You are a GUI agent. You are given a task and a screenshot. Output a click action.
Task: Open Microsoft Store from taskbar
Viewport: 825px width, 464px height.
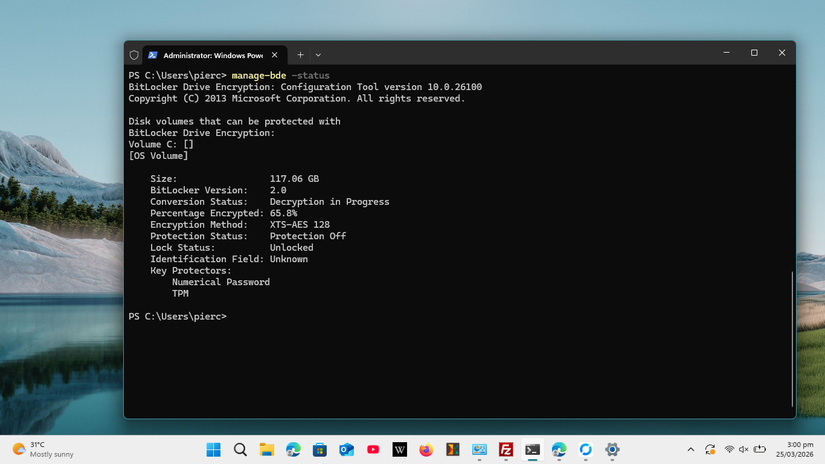coord(320,450)
